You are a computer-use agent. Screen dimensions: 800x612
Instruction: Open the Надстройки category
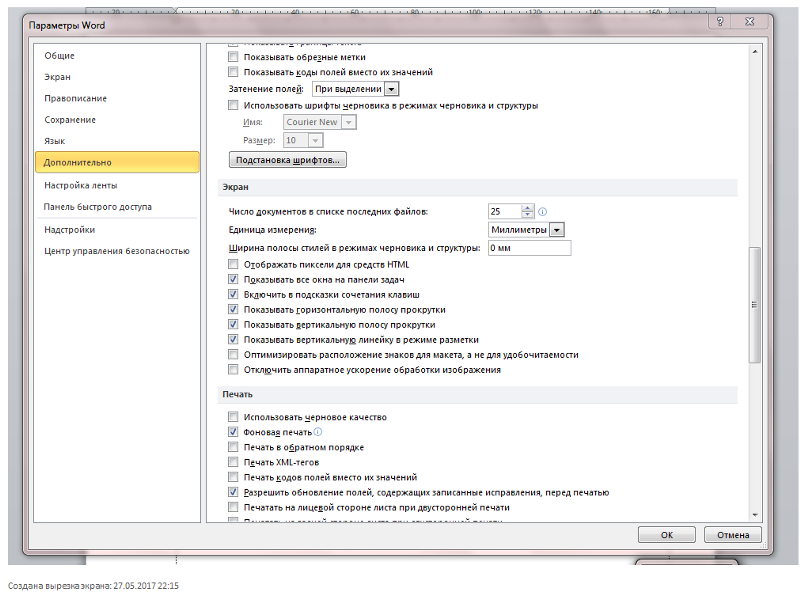(x=117, y=230)
